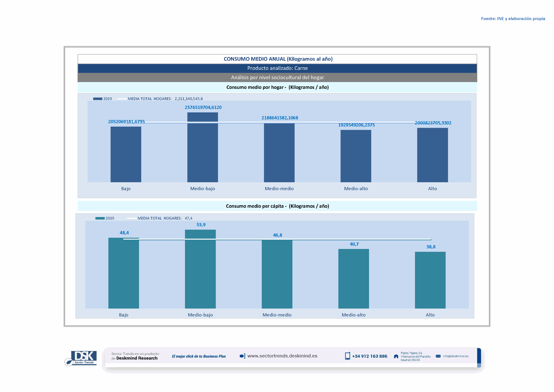Click the arrow icon beside website URL
Viewport: 554px width, 392px height.
[242, 356]
